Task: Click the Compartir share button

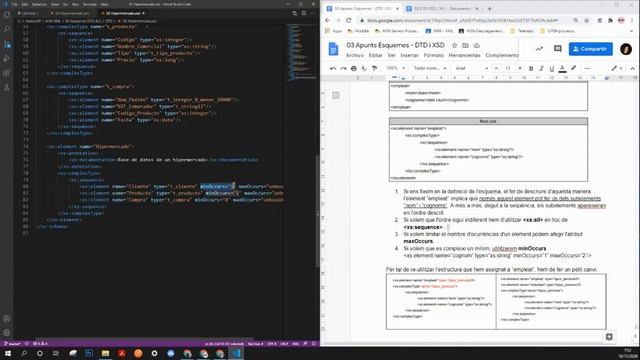Action: pos(591,49)
